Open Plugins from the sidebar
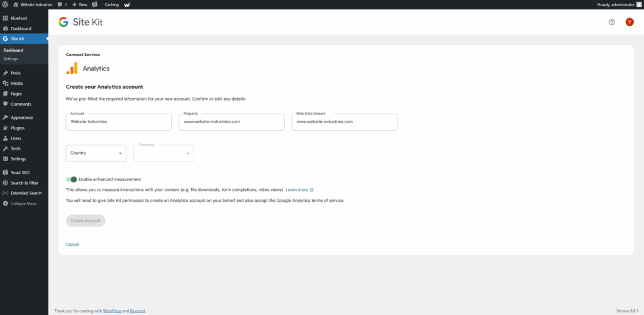The height and width of the screenshot is (315, 644). (x=18, y=128)
